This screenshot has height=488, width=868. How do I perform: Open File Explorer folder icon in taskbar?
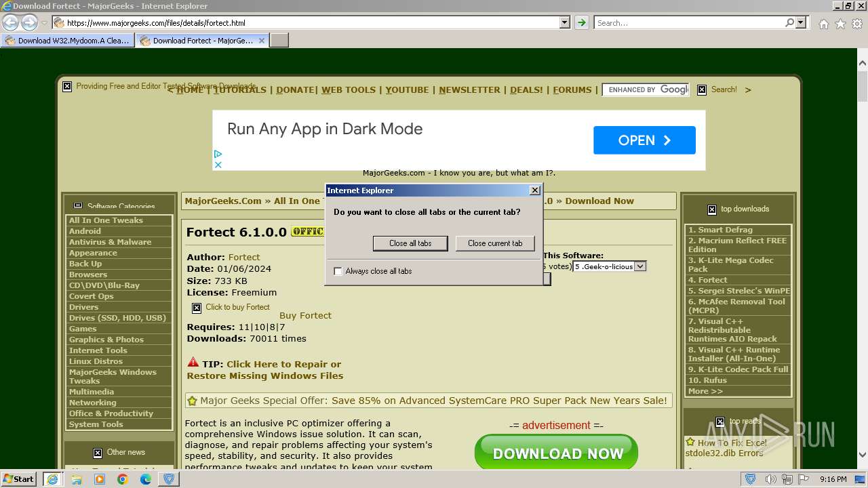click(77, 479)
